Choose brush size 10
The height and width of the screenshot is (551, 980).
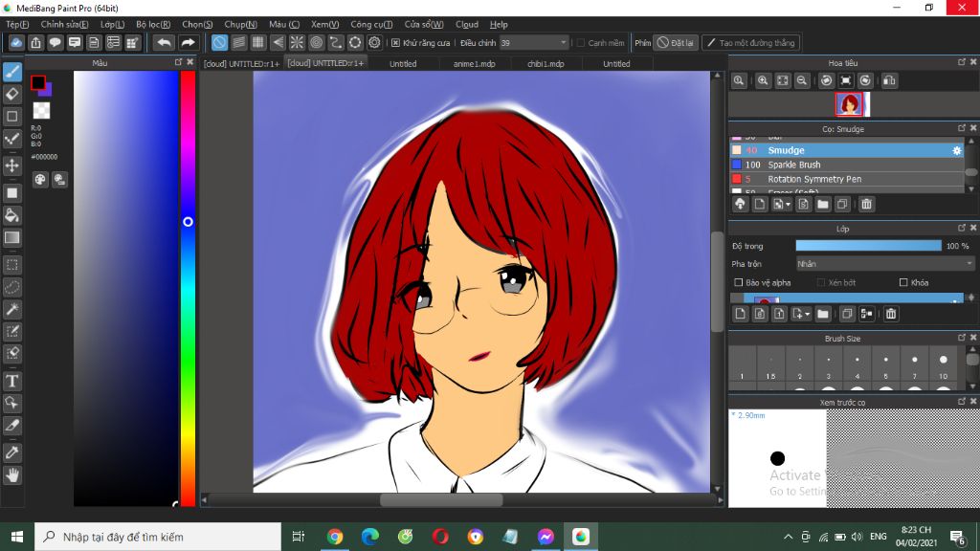[x=943, y=364]
